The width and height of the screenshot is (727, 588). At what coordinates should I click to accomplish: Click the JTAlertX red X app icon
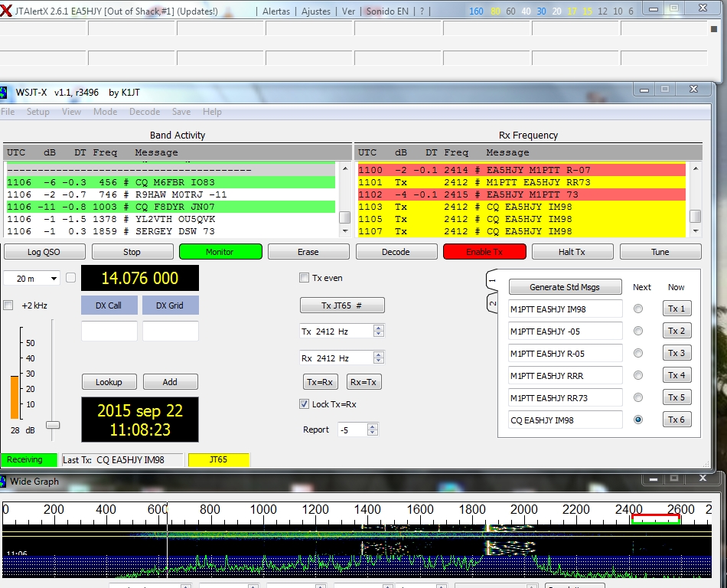click(x=5, y=10)
